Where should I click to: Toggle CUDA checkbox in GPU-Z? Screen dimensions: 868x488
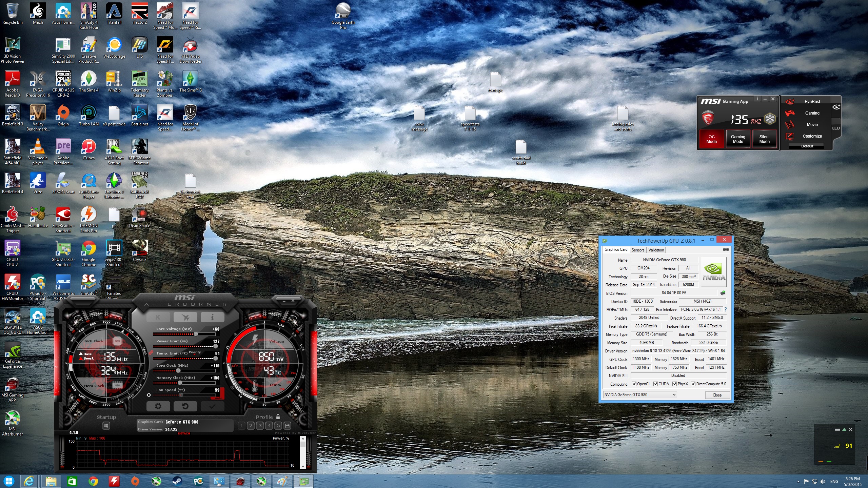[x=656, y=384]
